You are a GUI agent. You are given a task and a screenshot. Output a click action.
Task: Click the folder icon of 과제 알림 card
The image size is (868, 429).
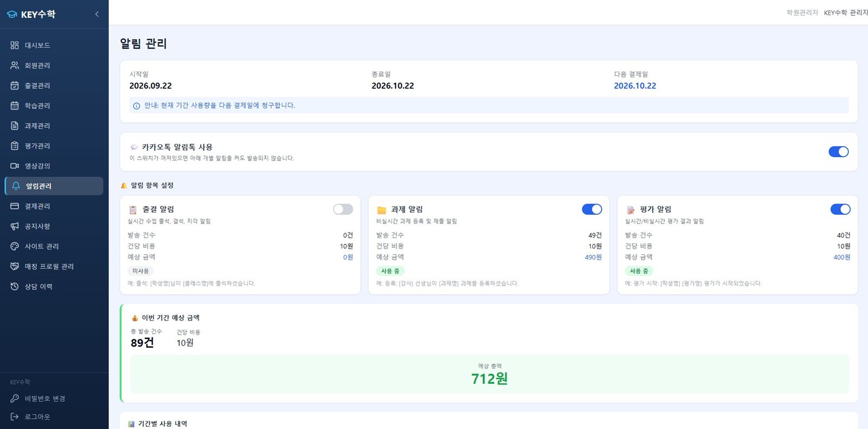click(x=381, y=210)
